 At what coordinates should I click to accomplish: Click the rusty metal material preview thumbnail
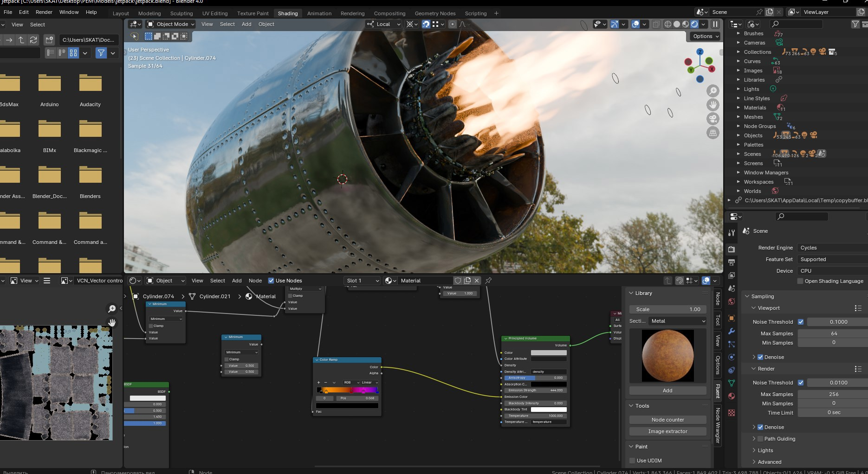(x=667, y=356)
